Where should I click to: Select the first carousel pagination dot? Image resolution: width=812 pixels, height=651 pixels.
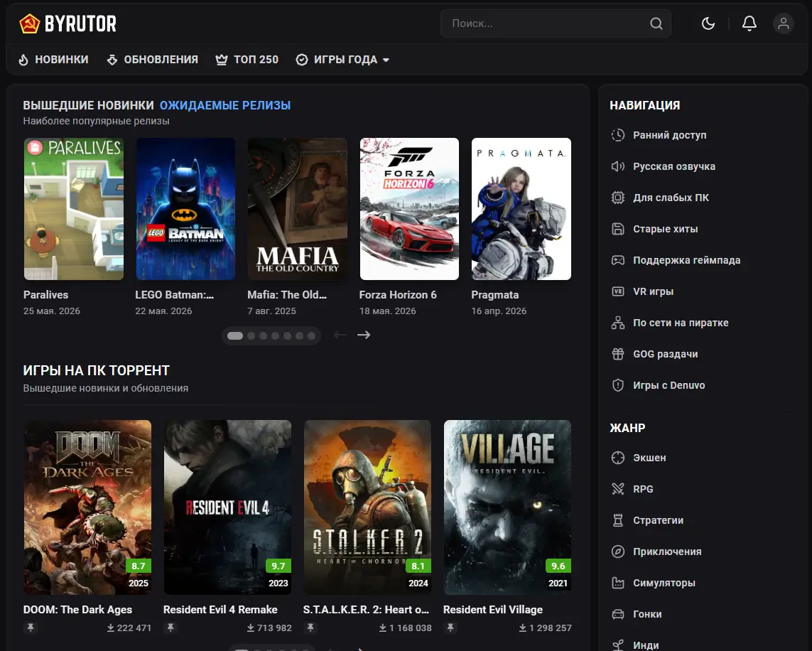tap(235, 336)
